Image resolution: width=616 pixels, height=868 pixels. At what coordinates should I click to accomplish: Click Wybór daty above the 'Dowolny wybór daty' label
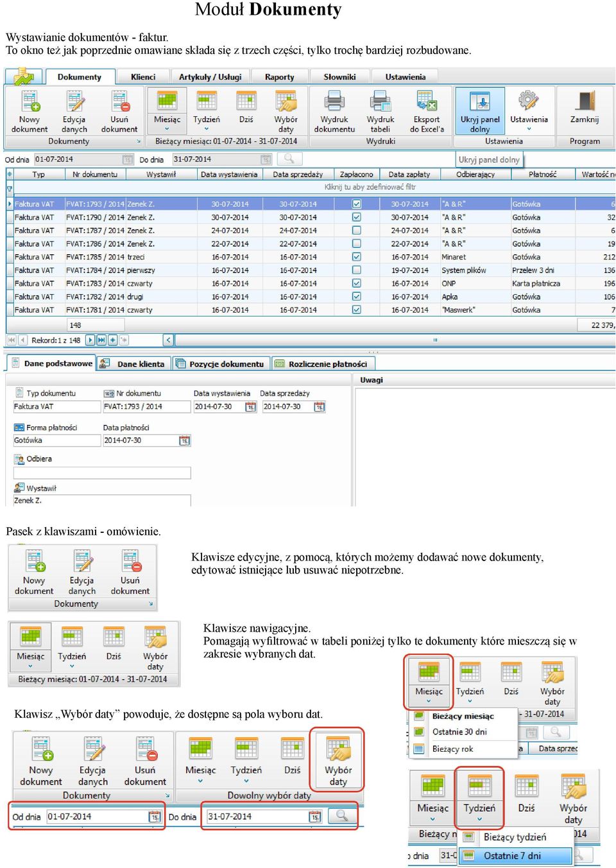click(338, 760)
